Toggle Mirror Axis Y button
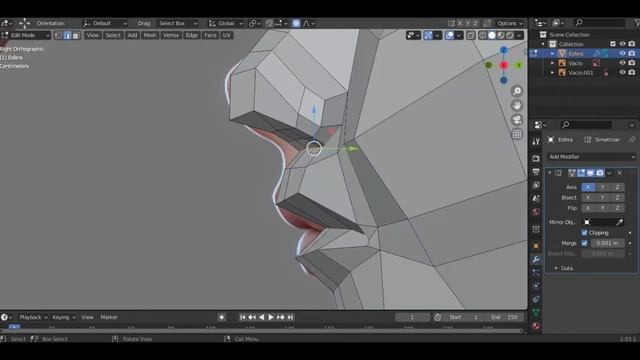The width and height of the screenshot is (640, 360). click(602, 187)
